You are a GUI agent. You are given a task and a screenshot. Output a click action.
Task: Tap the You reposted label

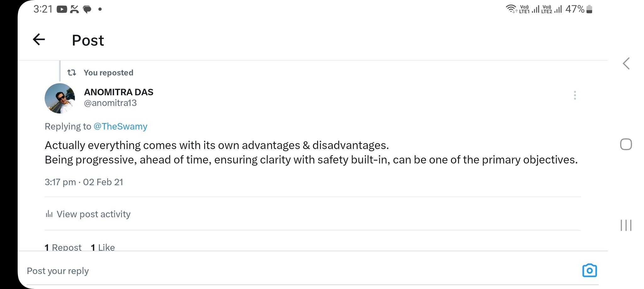(108, 73)
